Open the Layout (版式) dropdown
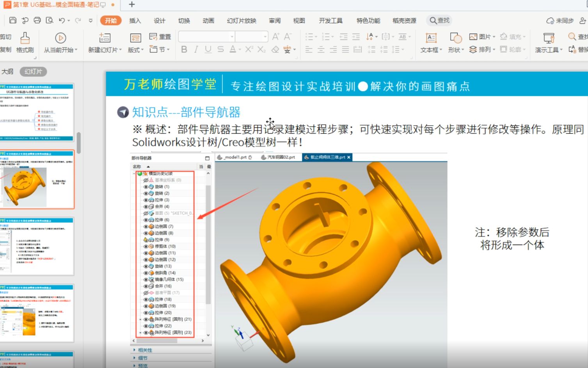The width and height of the screenshot is (588, 368). click(135, 43)
